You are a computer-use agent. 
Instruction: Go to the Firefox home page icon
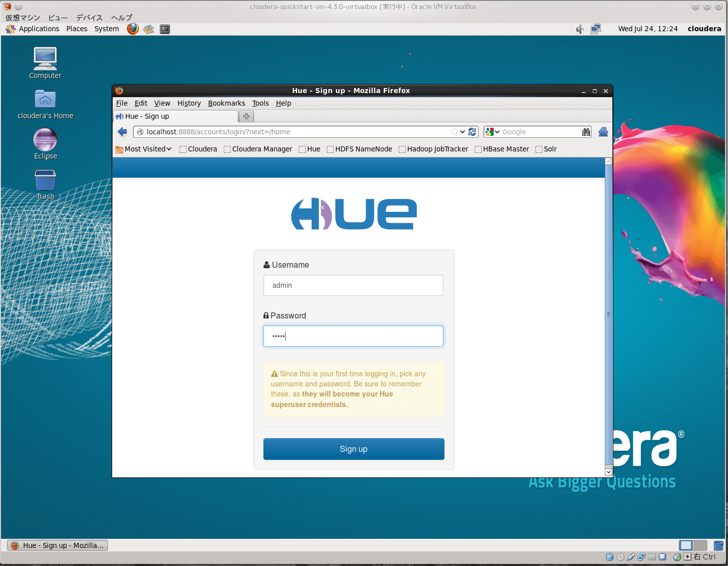point(603,132)
